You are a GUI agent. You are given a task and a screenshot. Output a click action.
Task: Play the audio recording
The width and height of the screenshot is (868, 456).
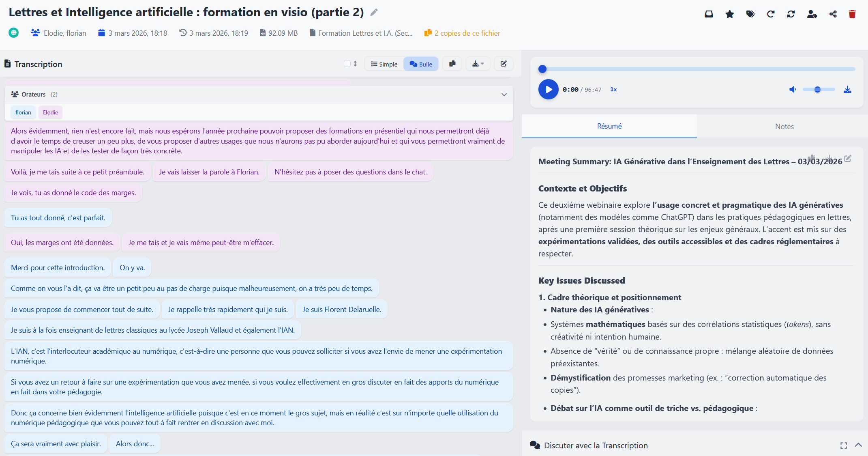(548, 90)
